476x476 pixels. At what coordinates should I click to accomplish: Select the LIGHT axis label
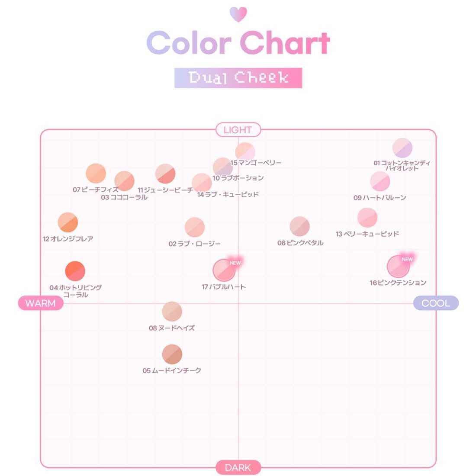pos(238,130)
